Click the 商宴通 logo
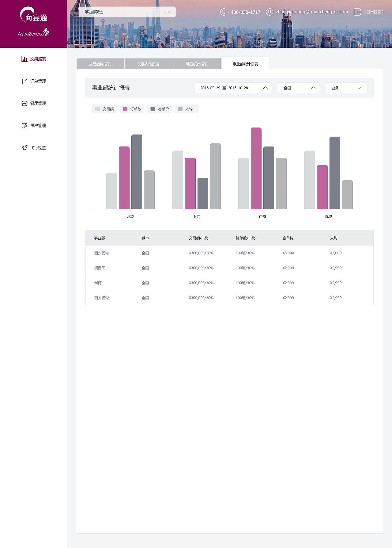The image size is (392, 548). 34,15
